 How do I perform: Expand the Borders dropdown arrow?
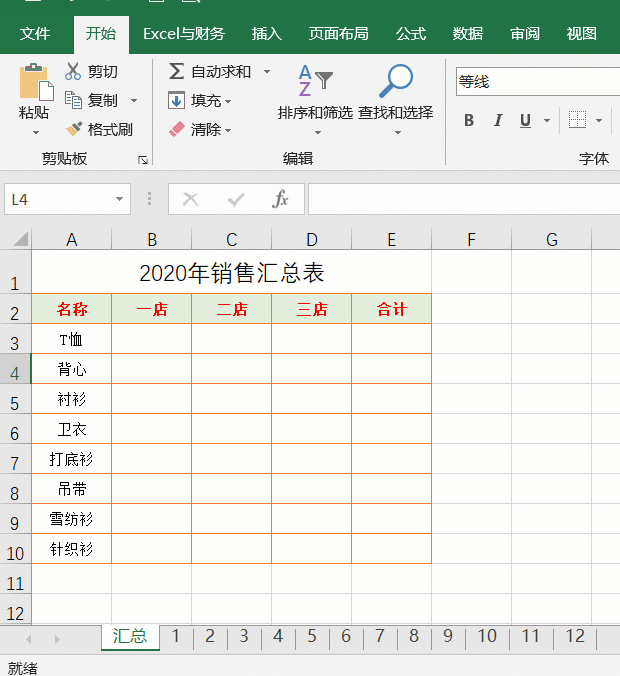click(x=599, y=120)
